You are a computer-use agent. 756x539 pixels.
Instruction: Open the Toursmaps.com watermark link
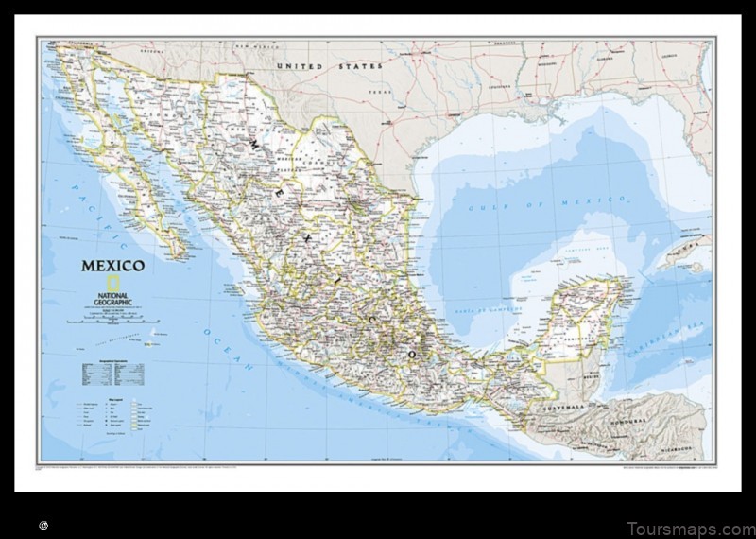691,530
